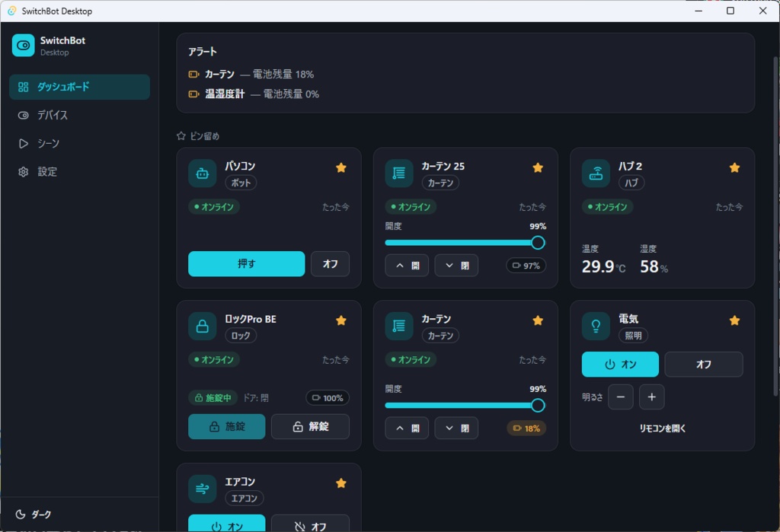Click the 97% battery badge on カーテン 25
The height and width of the screenshot is (532, 780).
click(x=526, y=266)
